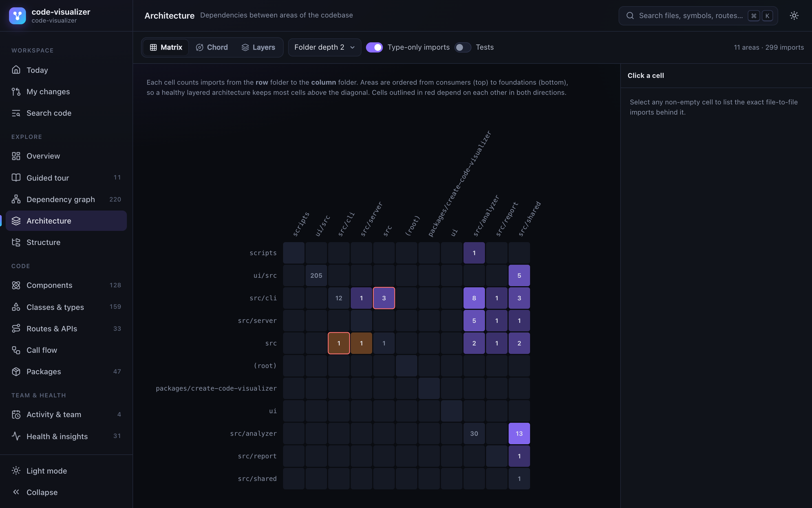Click the Classes & types shapes icon
This screenshot has height=508, width=812.
pyautogui.click(x=16, y=307)
